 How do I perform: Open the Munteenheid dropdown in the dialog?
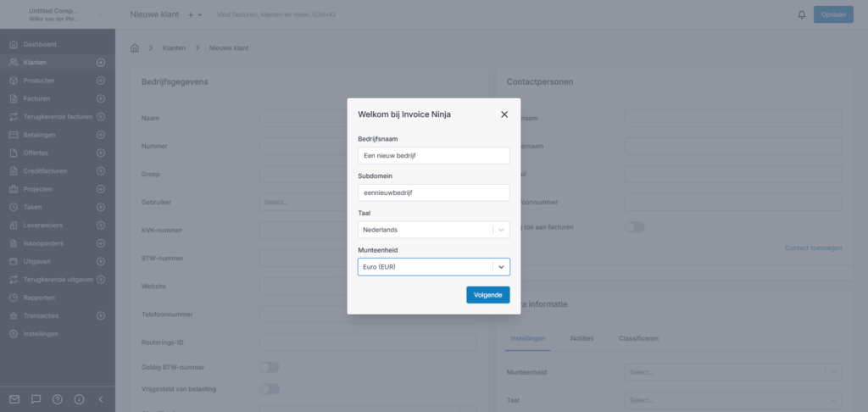click(433, 267)
